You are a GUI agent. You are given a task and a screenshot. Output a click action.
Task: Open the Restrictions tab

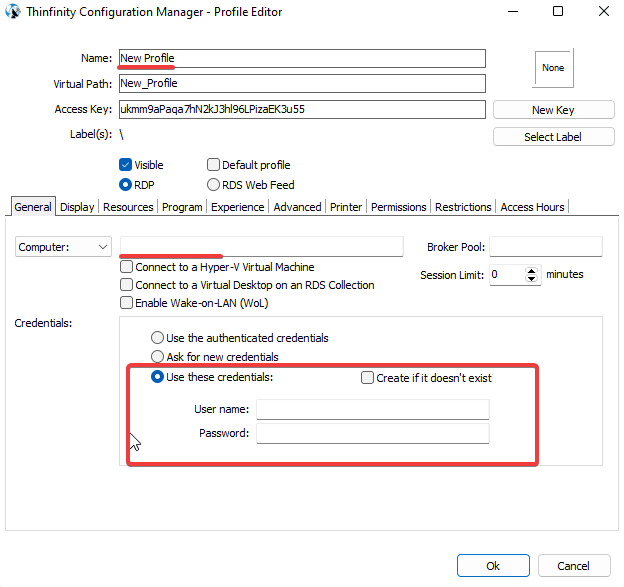463,207
